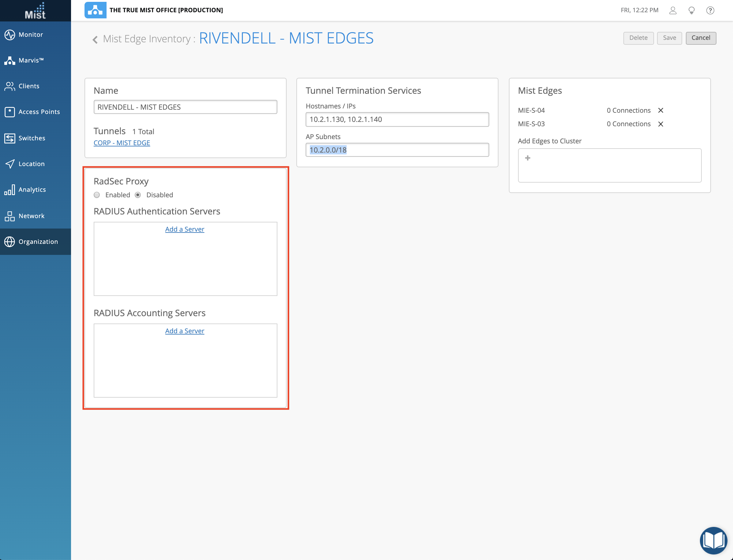Screen dimensions: 733x560
Task: Select Disabled for RadSec Proxy
Action: click(138, 195)
